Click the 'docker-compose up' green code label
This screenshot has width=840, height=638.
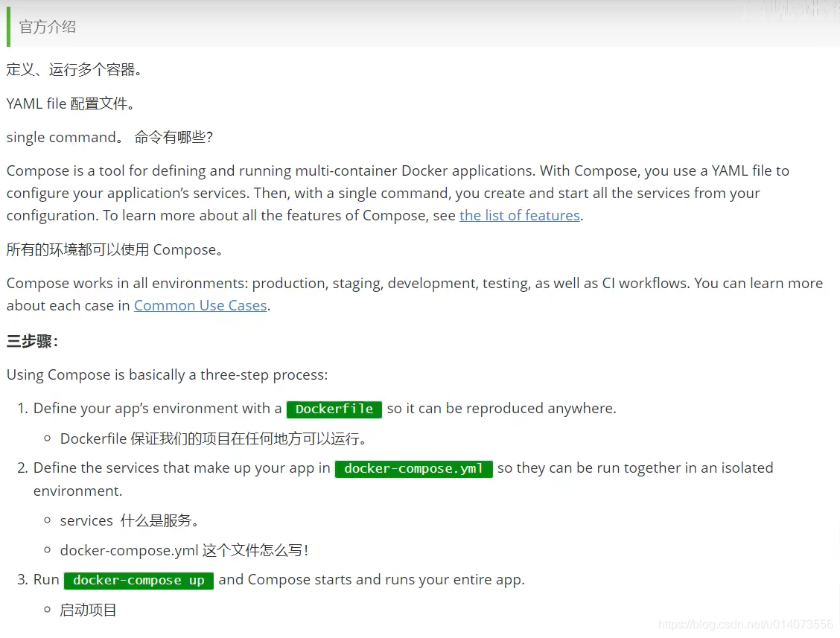coord(139,581)
